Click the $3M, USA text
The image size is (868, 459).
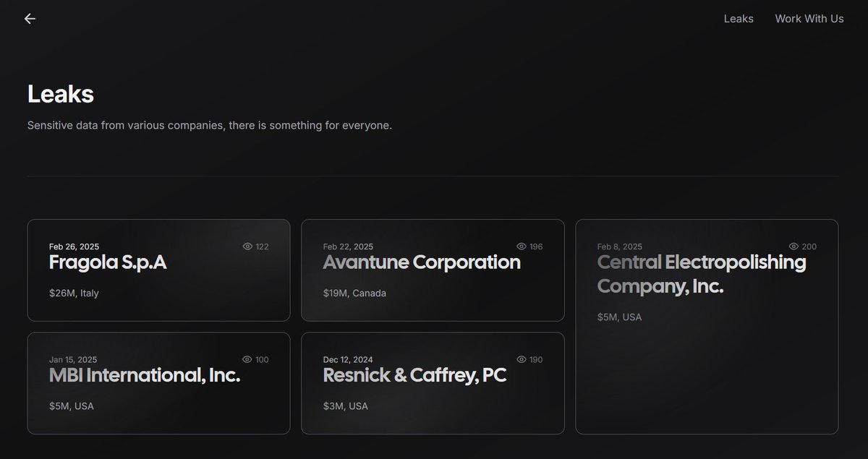346,406
